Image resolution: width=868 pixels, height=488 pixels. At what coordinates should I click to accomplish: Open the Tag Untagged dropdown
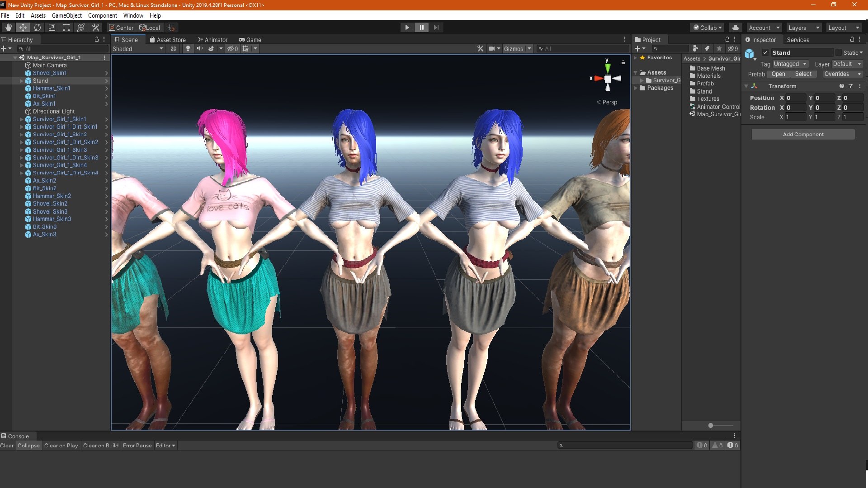click(x=791, y=64)
